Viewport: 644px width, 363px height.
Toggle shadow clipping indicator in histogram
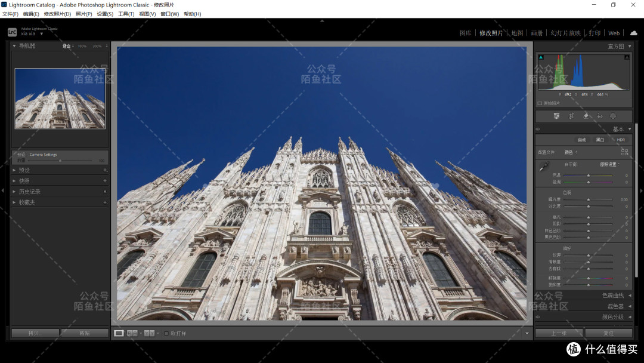click(x=541, y=57)
